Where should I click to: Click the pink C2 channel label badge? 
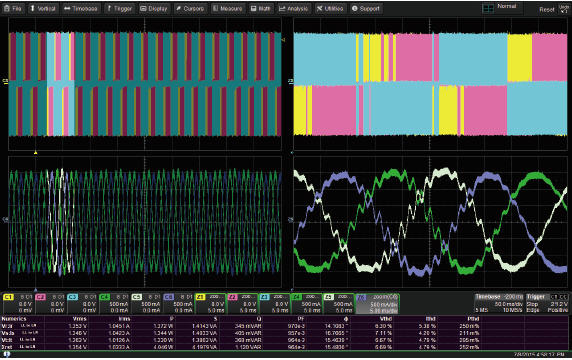(x=40, y=297)
